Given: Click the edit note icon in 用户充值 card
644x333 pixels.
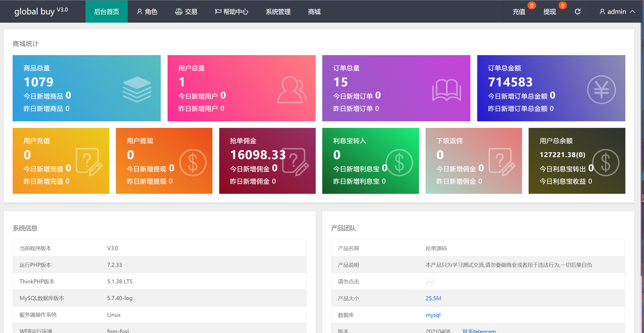Looking at the screenshot, I should 89,162.
